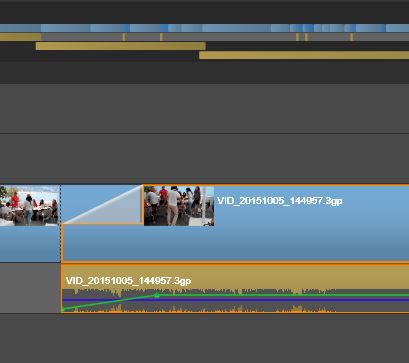Click the lower audio waveform of the audio clip
The width and height of the screenshot is (409, 363).
pos(200,309)
